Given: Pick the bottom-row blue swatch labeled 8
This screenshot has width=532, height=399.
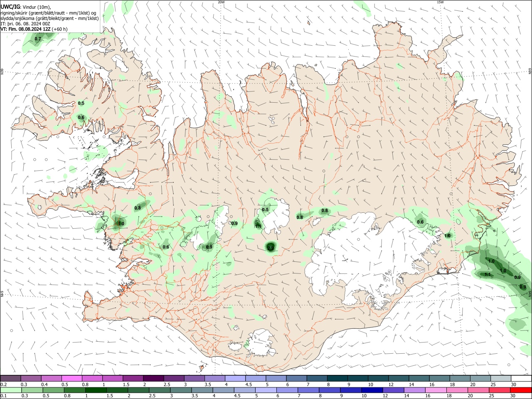Looking at the screenshot, I should [329, 390].
